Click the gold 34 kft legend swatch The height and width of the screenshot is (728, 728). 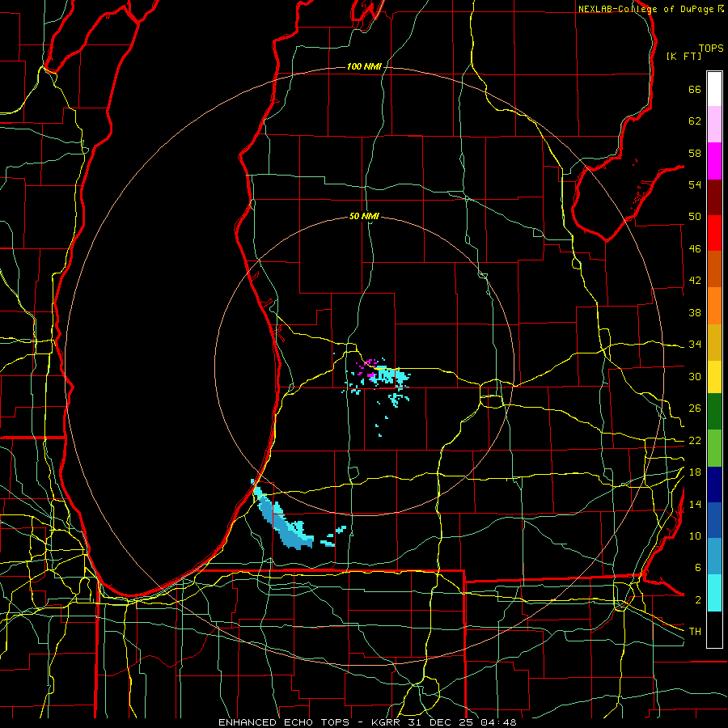(x=714, y=342)
